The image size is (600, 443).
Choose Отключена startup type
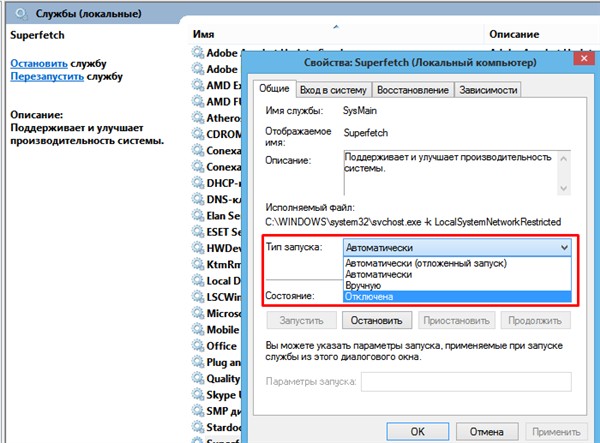pyautogui.click(x=457, y=296)
